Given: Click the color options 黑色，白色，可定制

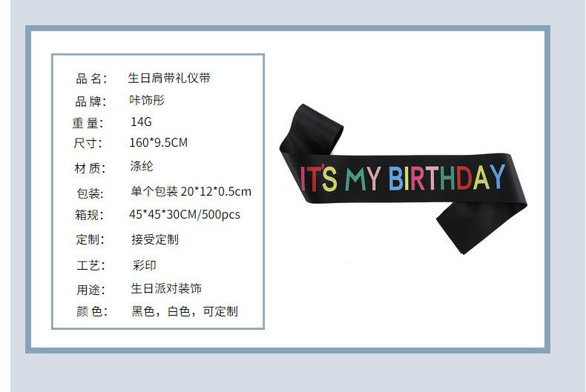Looking at the screenshot, I should pos(185,311).
